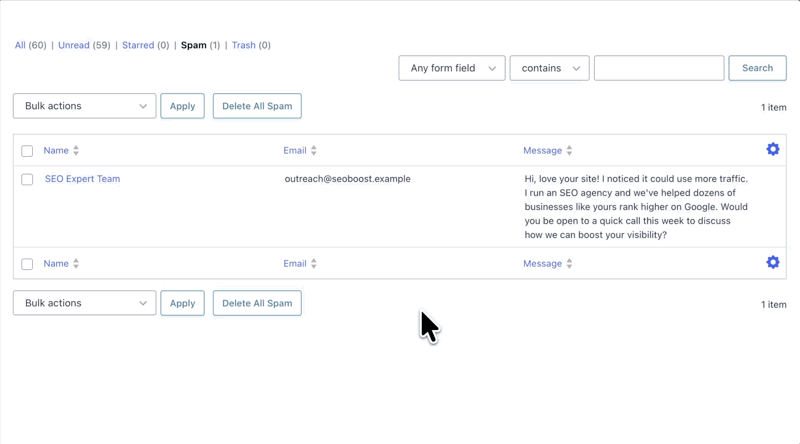Click the top Delete All Spam button
This screenshot has height=444, width=800.
(257, 106)
